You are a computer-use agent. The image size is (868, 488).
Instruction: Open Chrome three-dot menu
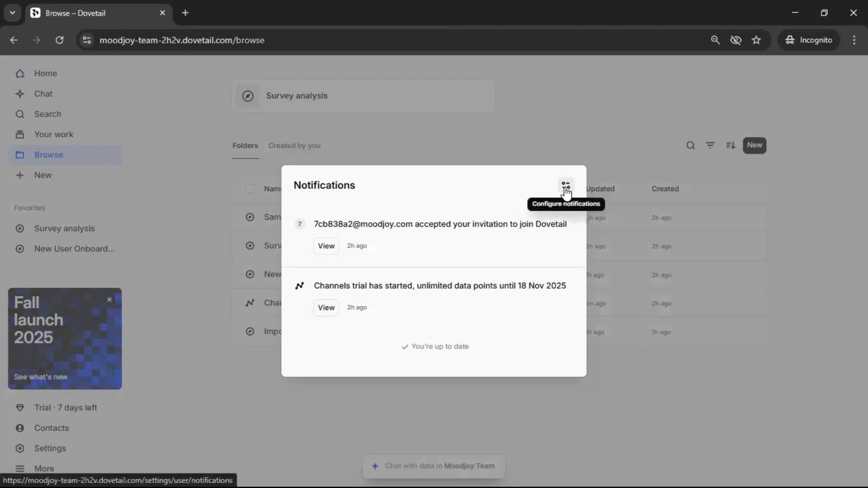pos(854,40)
